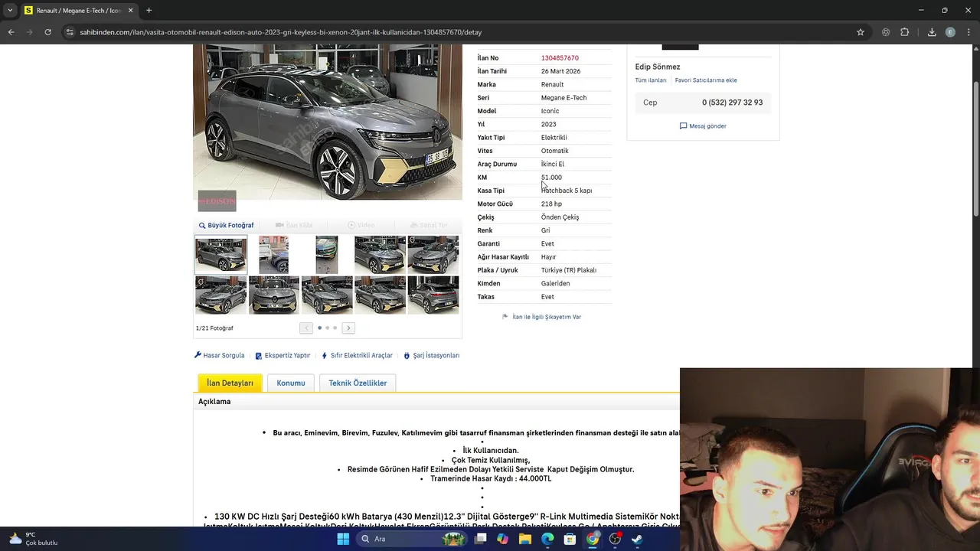
Task: Open Task View on the taskbar
Action: pyautogui.click(x=480, y=539)
